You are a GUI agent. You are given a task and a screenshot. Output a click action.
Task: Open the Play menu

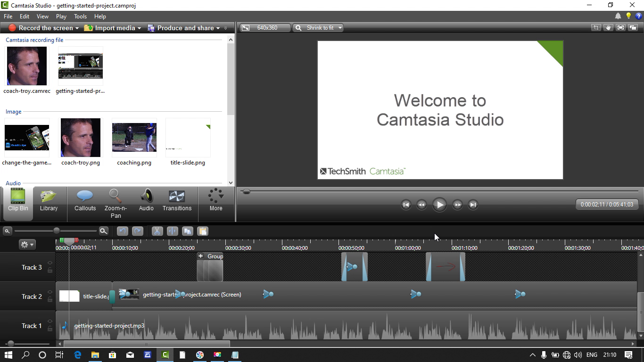[x=61, y=16]
